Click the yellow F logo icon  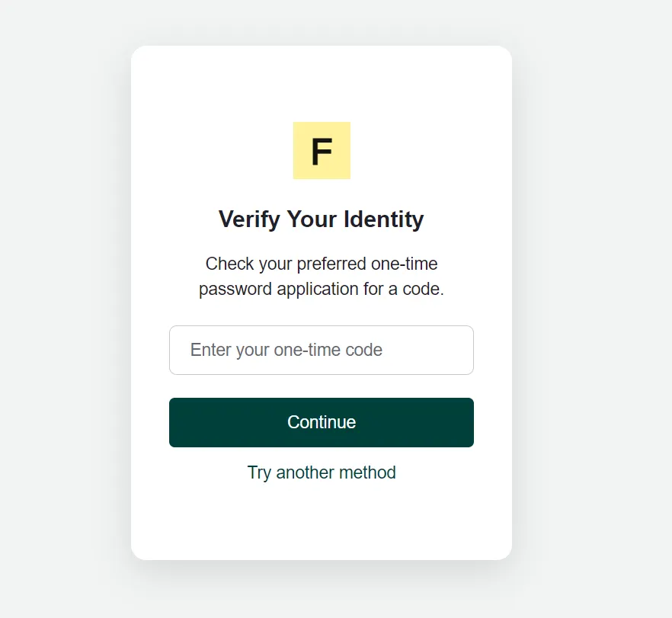(322, 150)
